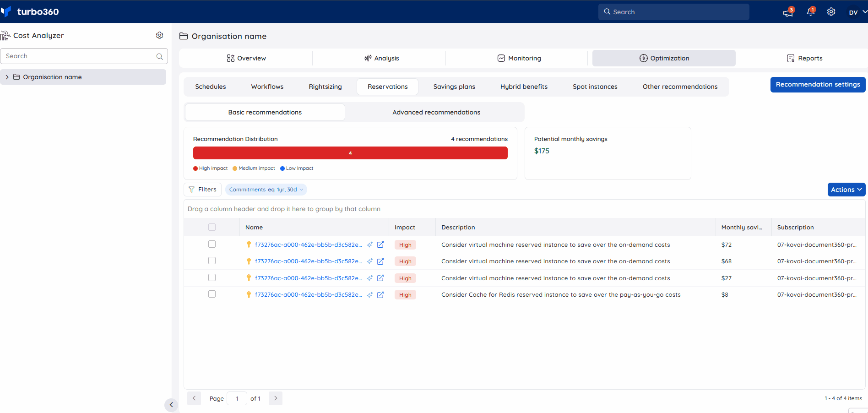This screenshot has width=868, height=413.
Task: Tick the checkbox for the $68 recommendation
Action: click(x=212, y=261)
